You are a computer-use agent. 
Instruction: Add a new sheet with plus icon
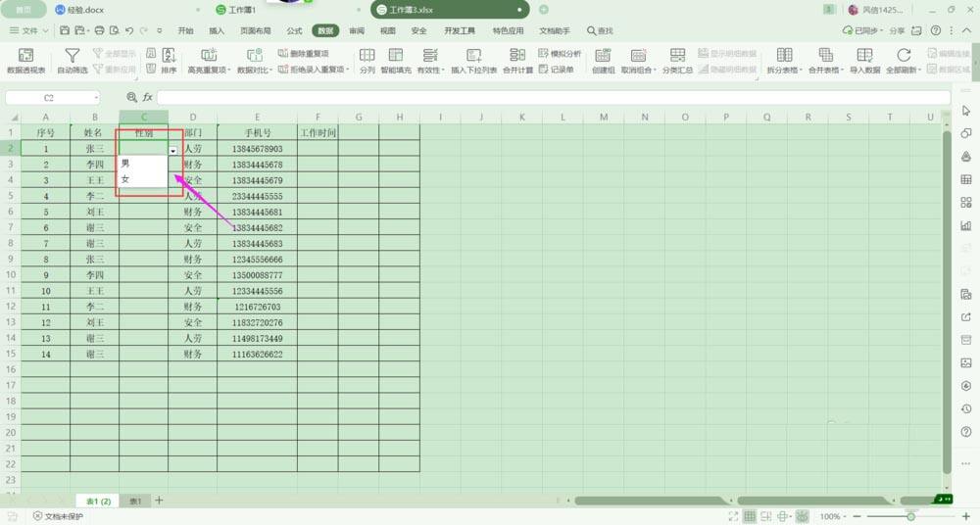pyautogui.click(x=159, y=500)
